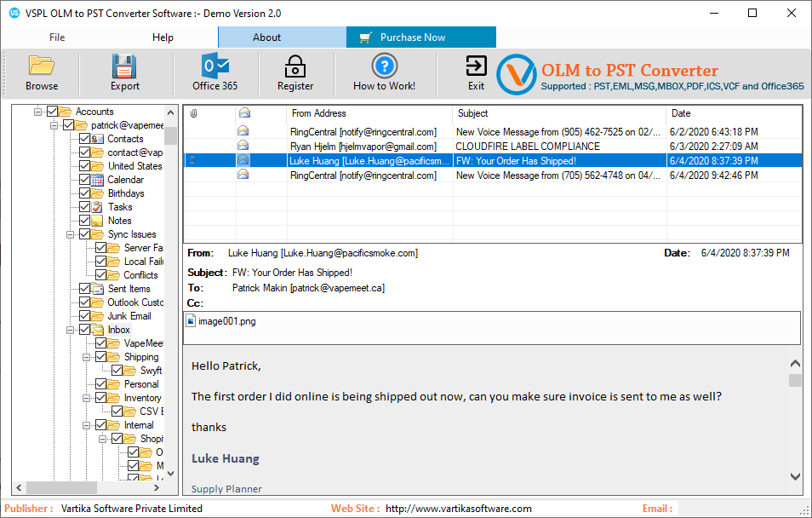Screen dimensions: 812x518
Task: Click the envelope column header icon
Action: tap(244, 112)
